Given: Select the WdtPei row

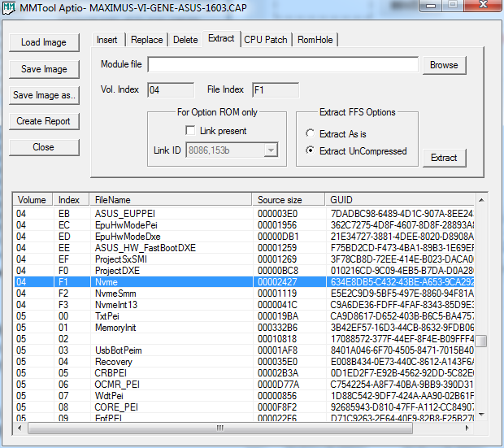Looking at the screenshot, I should point(244,396).
